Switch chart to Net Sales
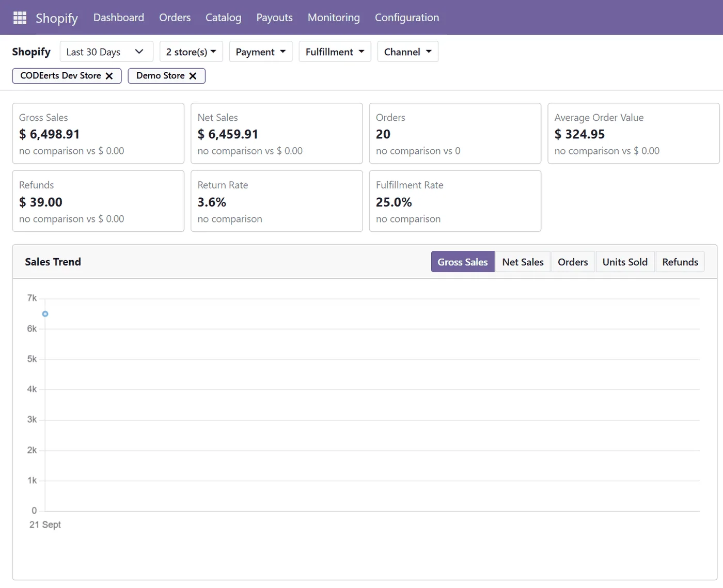Screen dimensions: 723x588 523,262
